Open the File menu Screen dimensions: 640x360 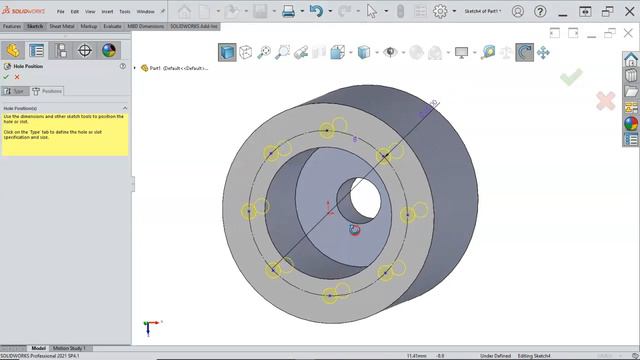60,12
